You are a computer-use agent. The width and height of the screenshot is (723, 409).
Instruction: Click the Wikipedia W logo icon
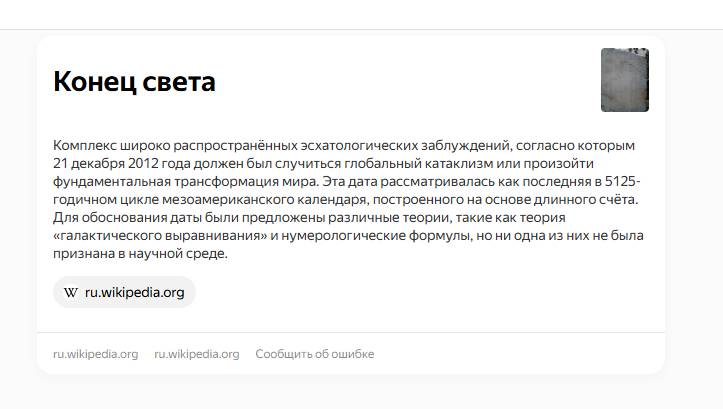click(71, 292)
